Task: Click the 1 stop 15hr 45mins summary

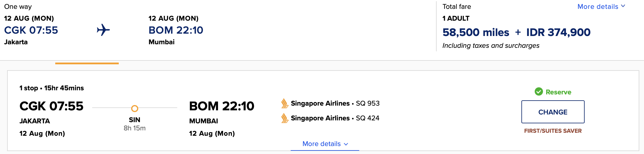Action: (52, 88)
